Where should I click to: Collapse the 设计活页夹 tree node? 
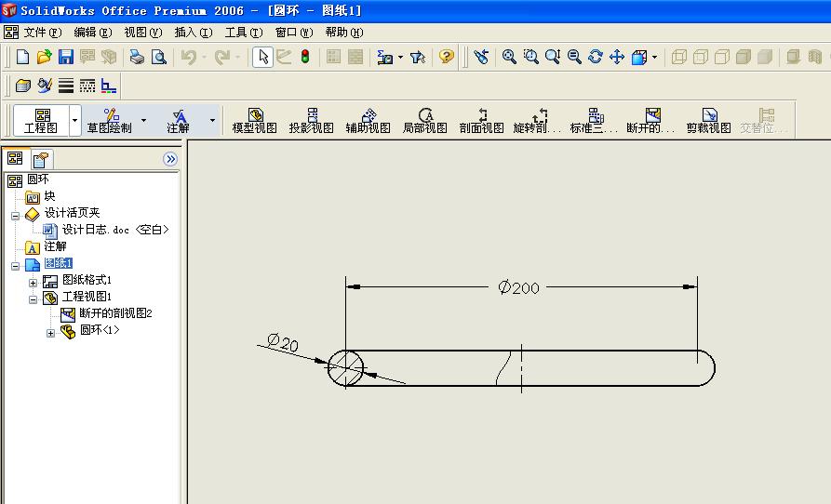16,216
